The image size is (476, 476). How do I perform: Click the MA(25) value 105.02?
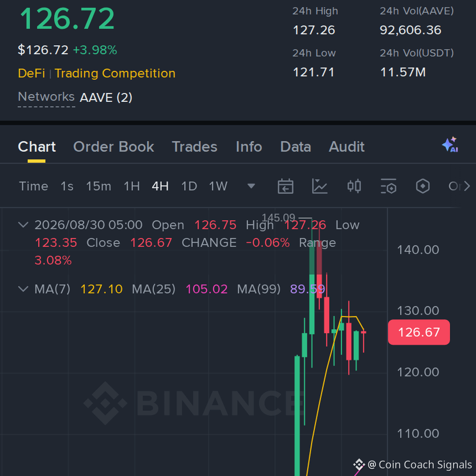tap(207, 289)
